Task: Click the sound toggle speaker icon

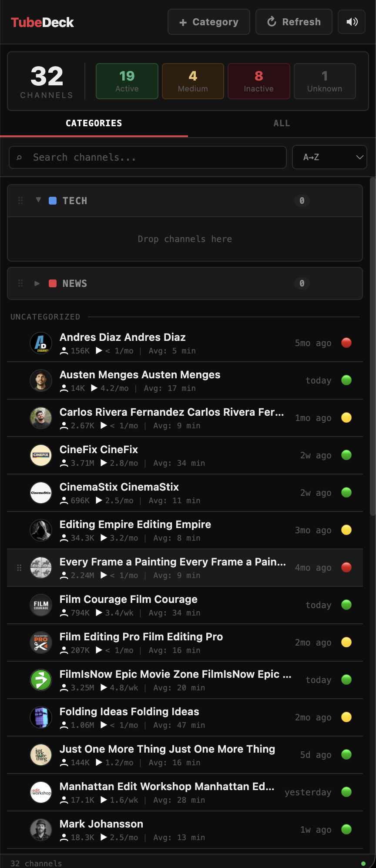Action: [x=352, y=22]
